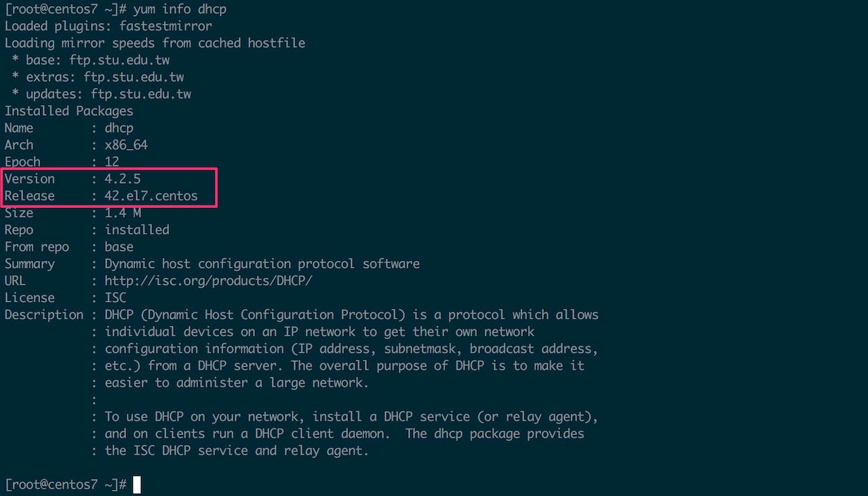The height and width of the screenshot is (496, 868).
Task: Click the Repo value "installed"
Action: 137,230
